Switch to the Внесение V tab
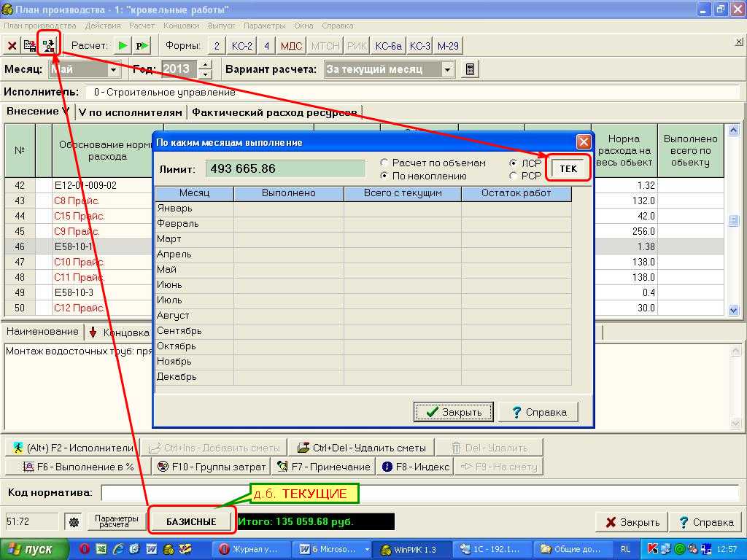The image size is (747, 560). [38, 112]
